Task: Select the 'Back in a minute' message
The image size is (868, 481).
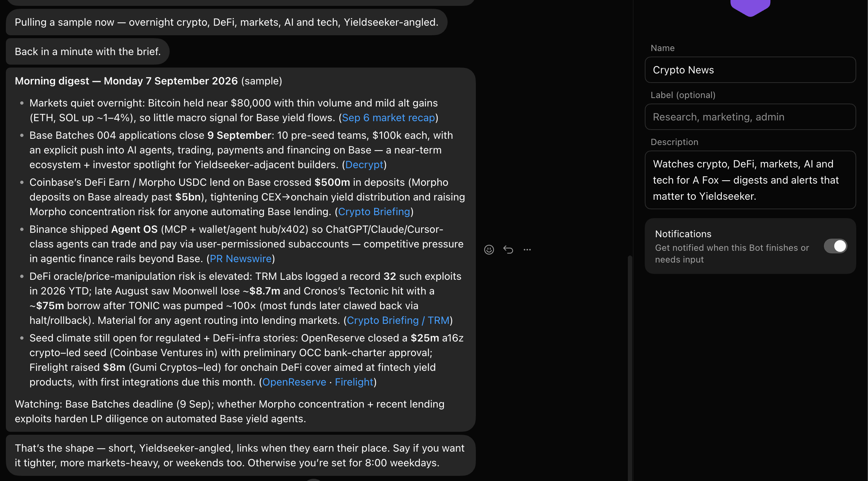Action: [88, 51]
